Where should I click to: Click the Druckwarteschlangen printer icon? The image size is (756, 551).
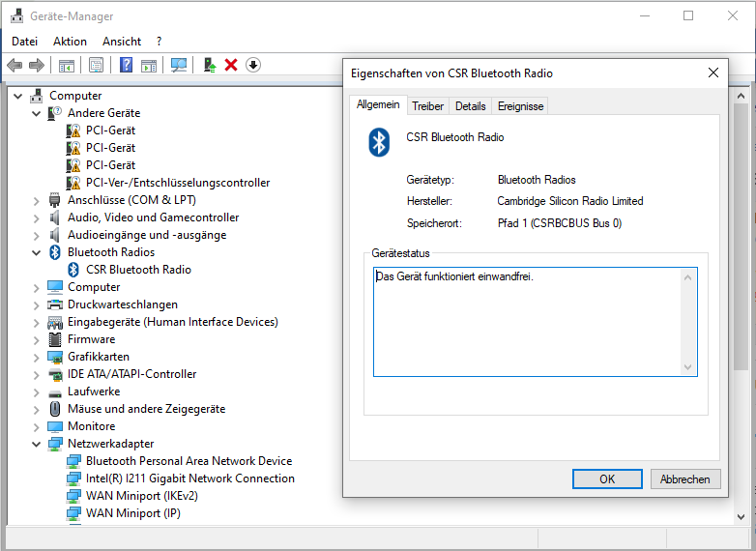[55, 304]
